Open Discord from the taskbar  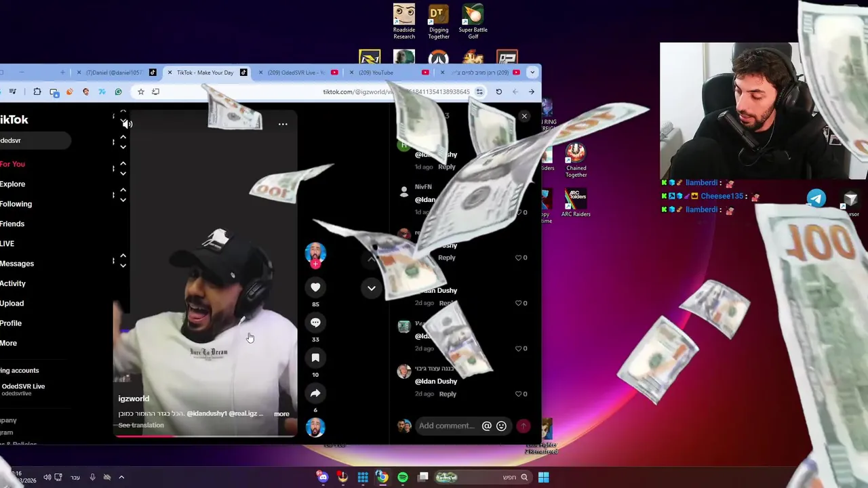[x=323, y=477]
